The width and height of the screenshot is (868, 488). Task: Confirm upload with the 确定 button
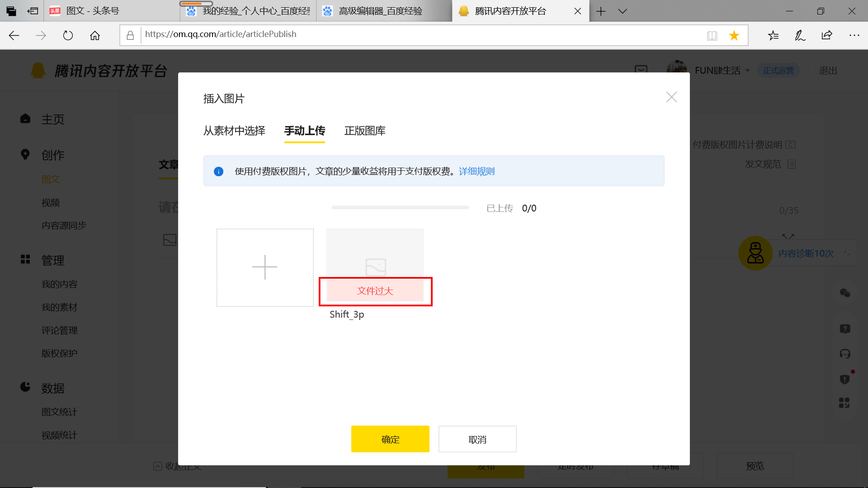390,439
